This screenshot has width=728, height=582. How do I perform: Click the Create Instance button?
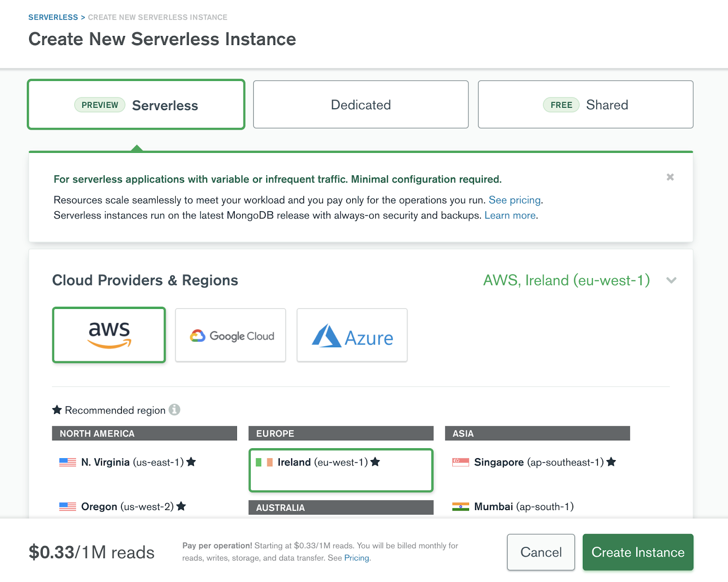(637, 552)
